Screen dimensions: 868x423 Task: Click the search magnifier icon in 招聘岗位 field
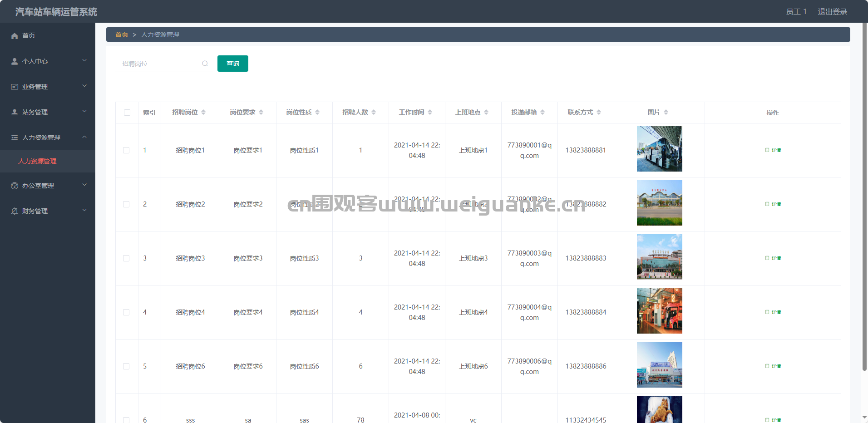(x=205, y=64)
